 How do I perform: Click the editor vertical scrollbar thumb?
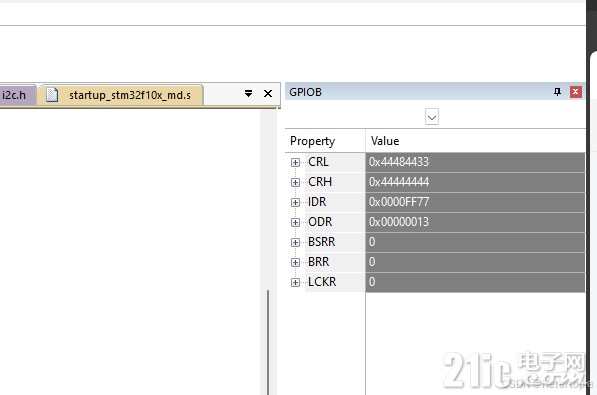(x=268, y=342)
